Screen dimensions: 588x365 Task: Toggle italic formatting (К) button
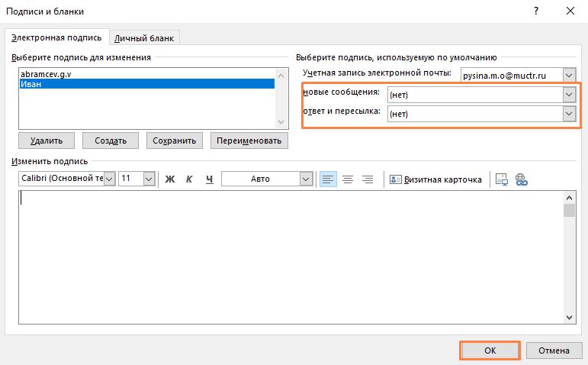(x=189, y=179)
